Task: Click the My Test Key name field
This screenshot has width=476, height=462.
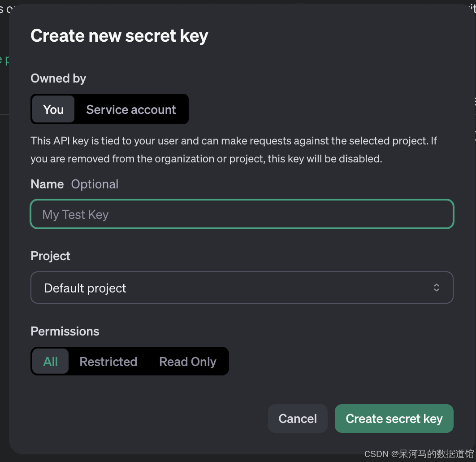Action: pyautogui.click(x=242, y=214)
